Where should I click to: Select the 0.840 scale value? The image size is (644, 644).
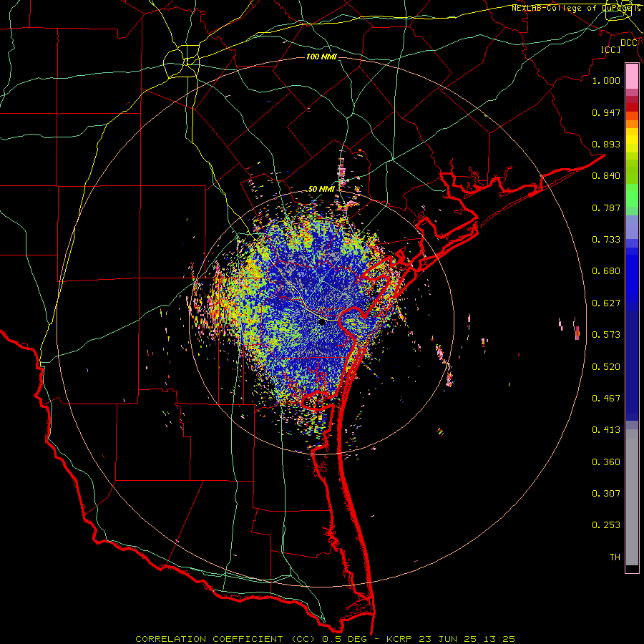606,176
